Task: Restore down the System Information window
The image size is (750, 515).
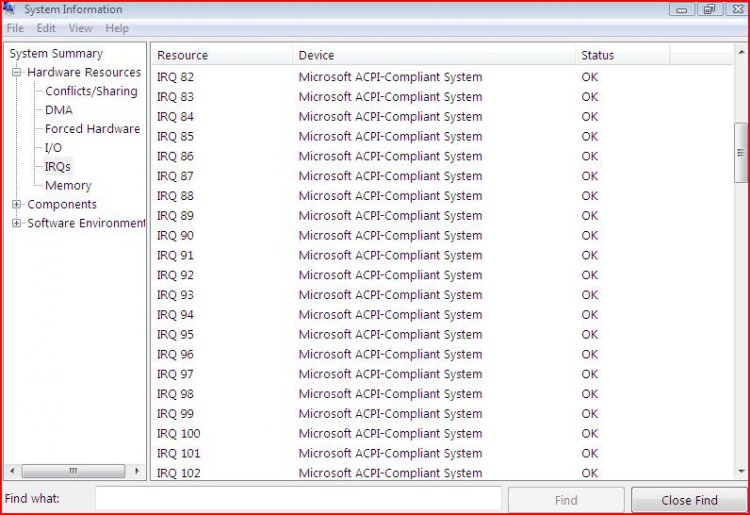Action: coord(709,9)
